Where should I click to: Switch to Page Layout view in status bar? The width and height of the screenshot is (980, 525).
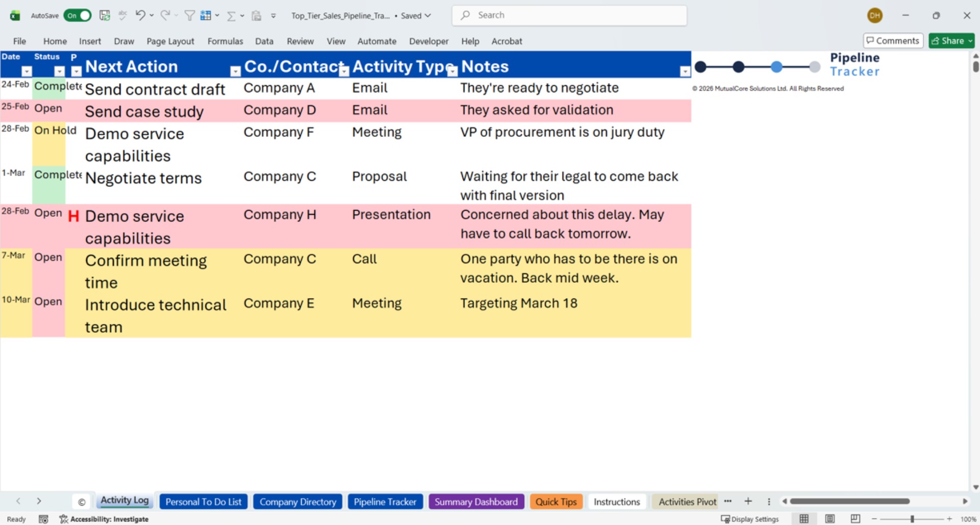coord(829,519)
